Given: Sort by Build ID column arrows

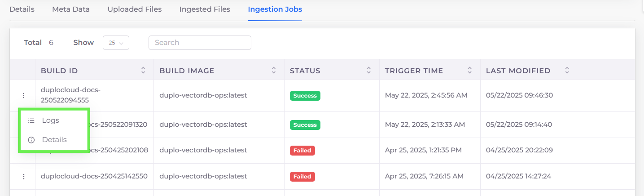Looking at the screenshot, I should point(143,71).
